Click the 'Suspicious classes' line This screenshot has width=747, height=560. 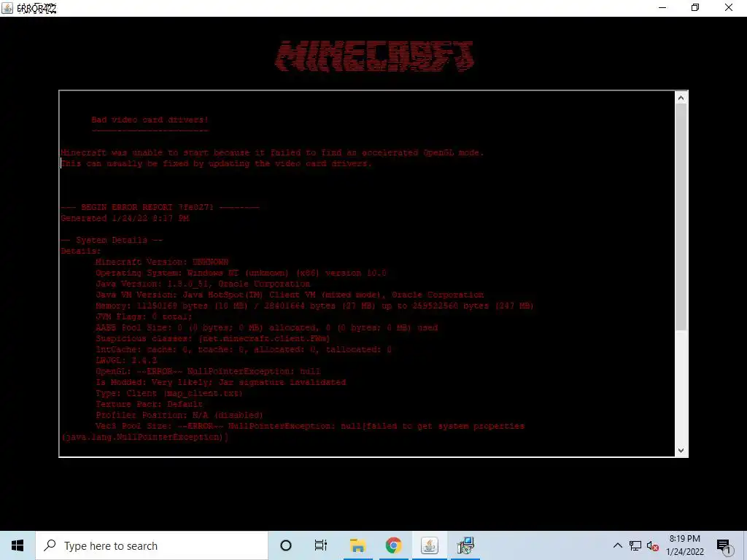click(x=213, y=338)
